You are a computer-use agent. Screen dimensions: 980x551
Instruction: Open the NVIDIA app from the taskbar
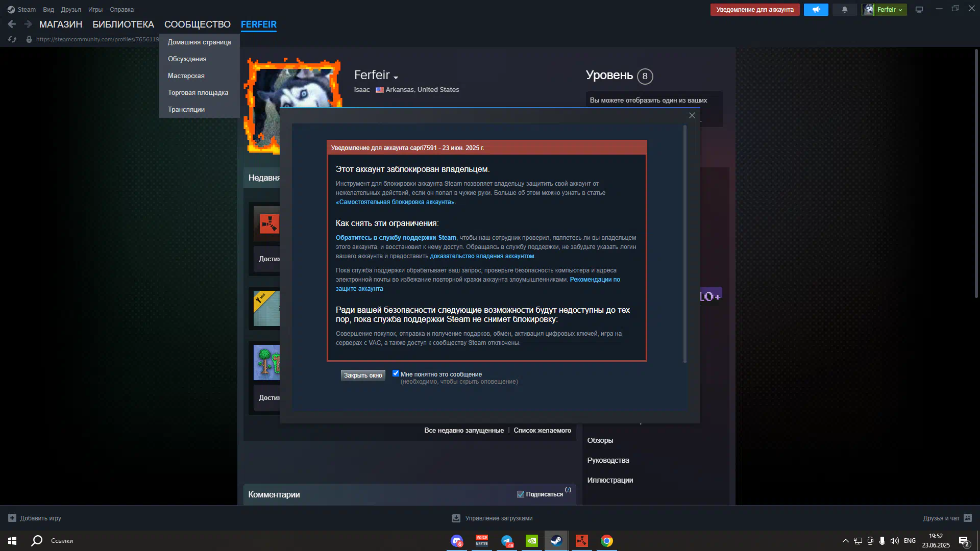coord(532,541)
